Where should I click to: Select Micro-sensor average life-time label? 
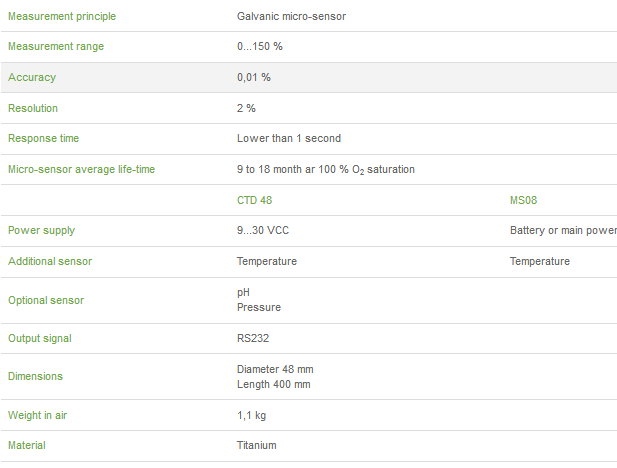point(81,169)
